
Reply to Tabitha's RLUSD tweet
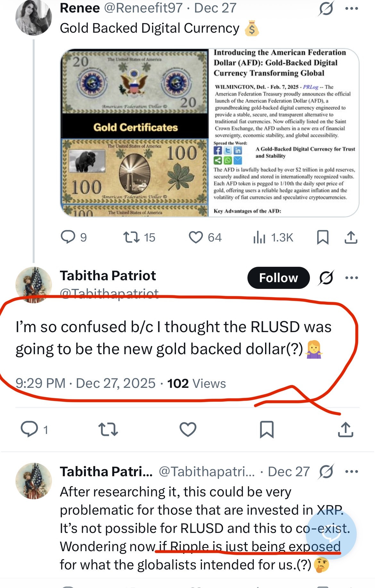[x=29, y=429]
